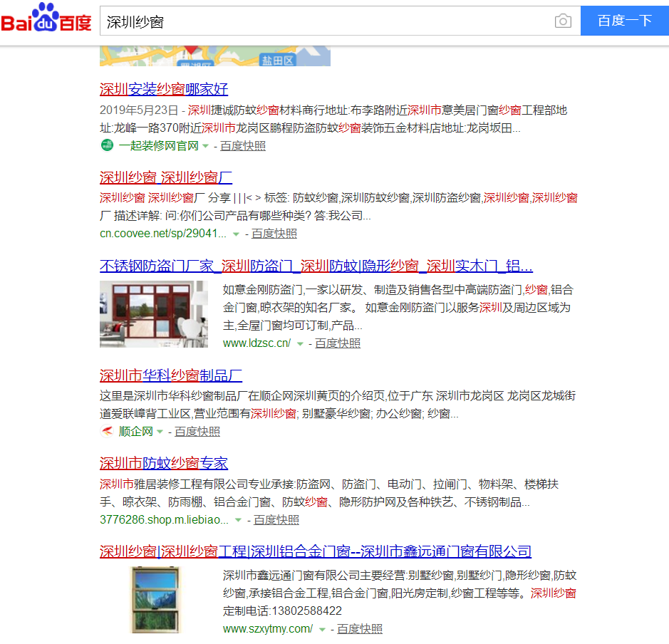
Task: Open result 深圳市防蚊纱窗专家
Action: coord(164,463)
